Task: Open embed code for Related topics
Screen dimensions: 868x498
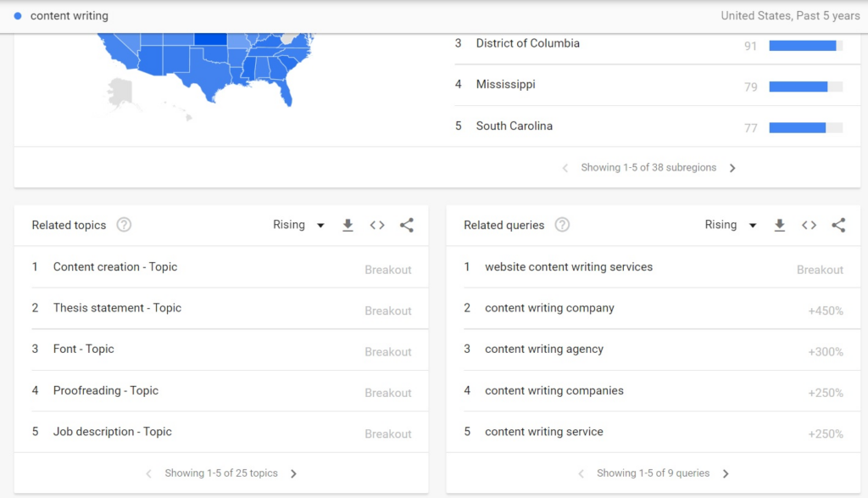Action: [377, 226]
